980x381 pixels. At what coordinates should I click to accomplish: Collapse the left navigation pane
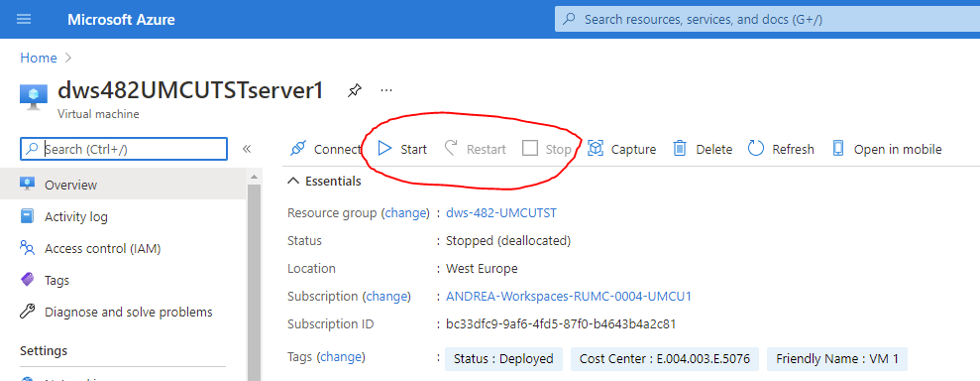tap(247, 149)
